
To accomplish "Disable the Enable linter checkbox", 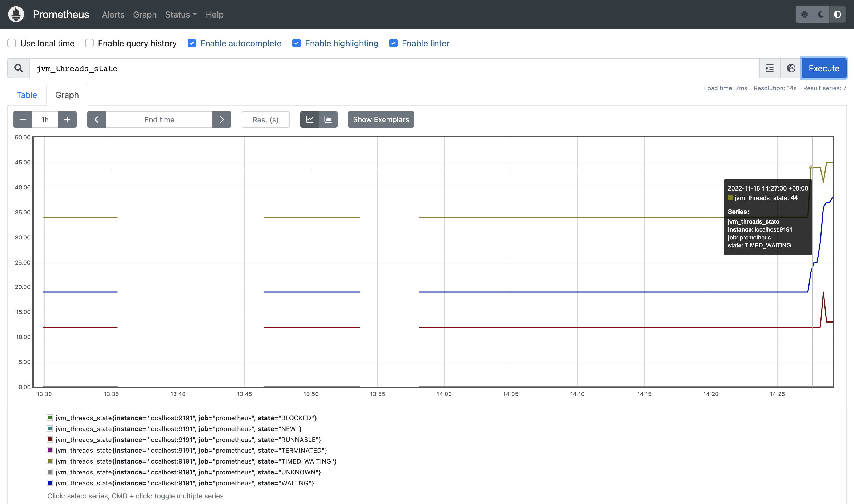I will point(393,43).
